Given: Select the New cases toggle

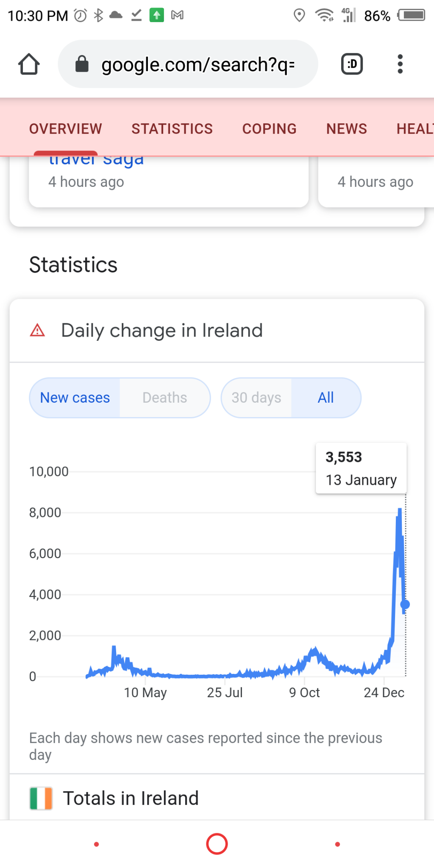Looking at the screenshot, I should point(75,398).
